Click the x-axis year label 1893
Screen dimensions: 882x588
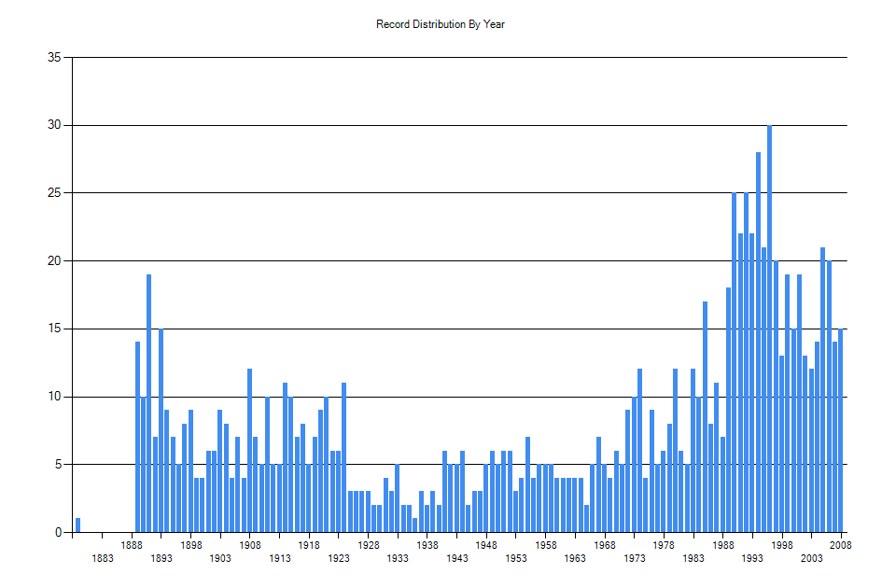[161, 558]
